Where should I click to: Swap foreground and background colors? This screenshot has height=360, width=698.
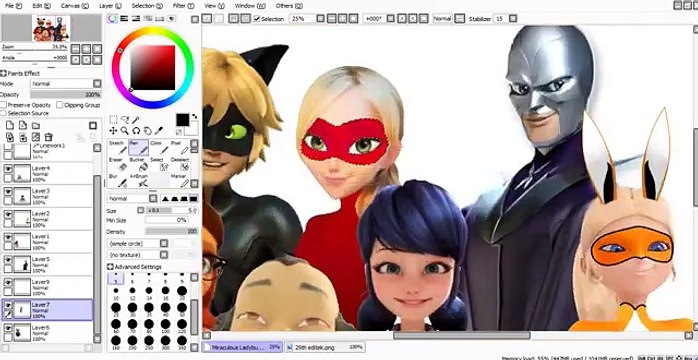coord(194,117)
